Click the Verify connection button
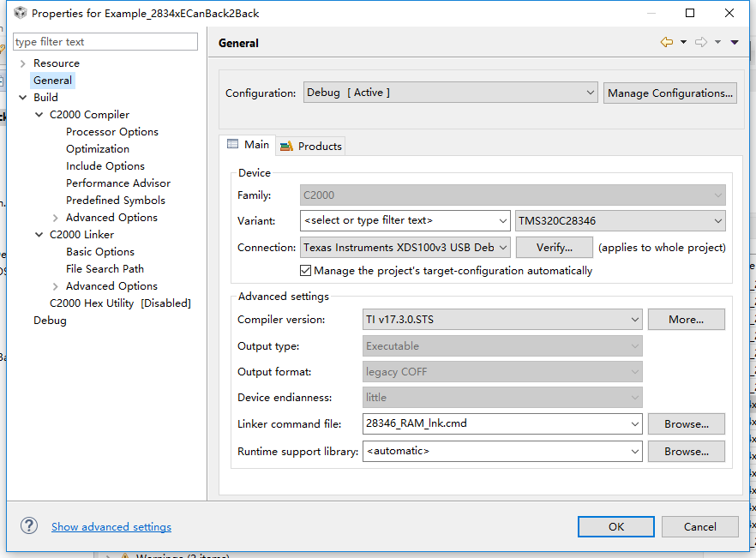This screenshot has height=558, width=756. point(555,248)
